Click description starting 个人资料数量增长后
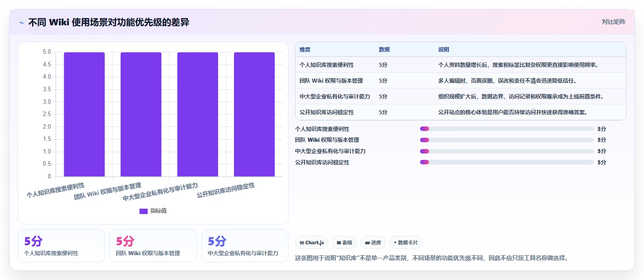This screenshot has width=644, height=280. (x=518, y=65)
